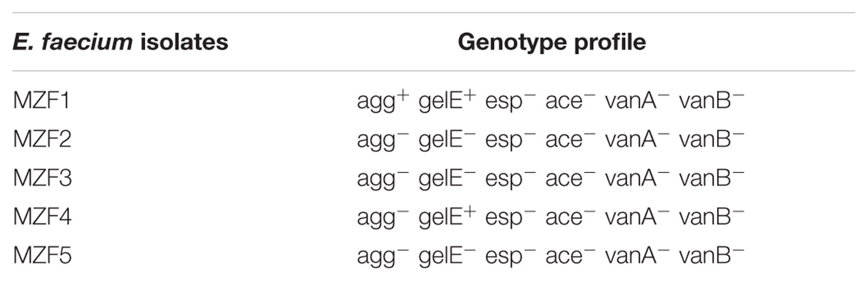Viewport: 868px width, 281px height.
Task: Click esp- in the MZF3 row
Action: coord(510,179)
